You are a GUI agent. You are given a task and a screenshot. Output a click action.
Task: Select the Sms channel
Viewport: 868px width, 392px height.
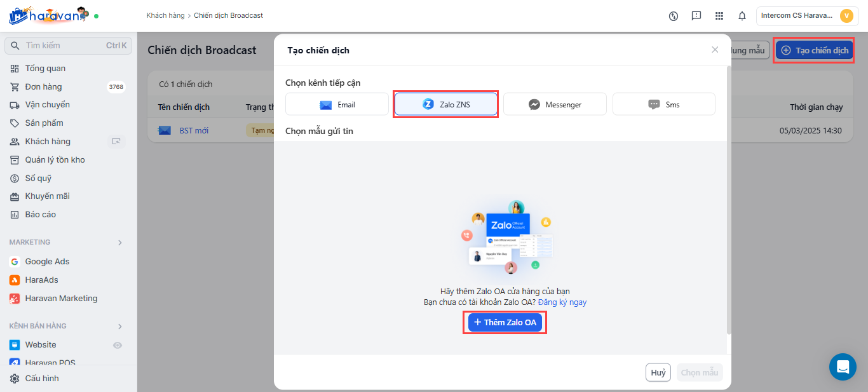664,104
